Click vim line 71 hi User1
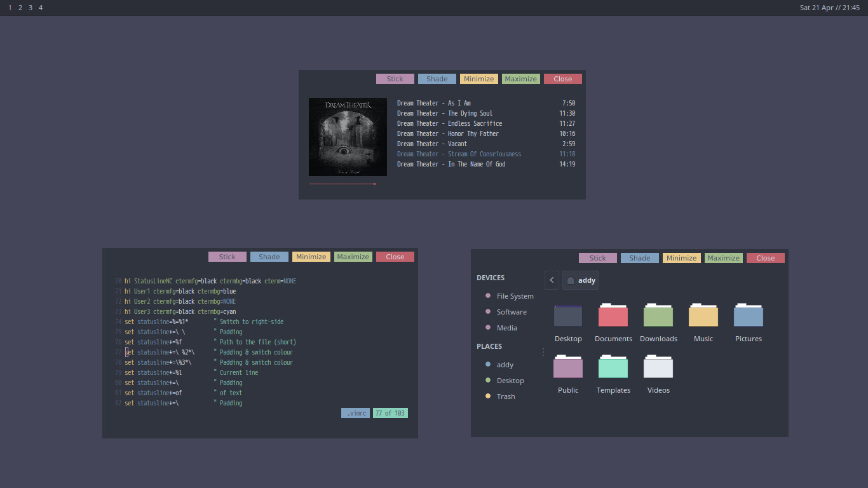868x488 pixels. coord(180,291)
